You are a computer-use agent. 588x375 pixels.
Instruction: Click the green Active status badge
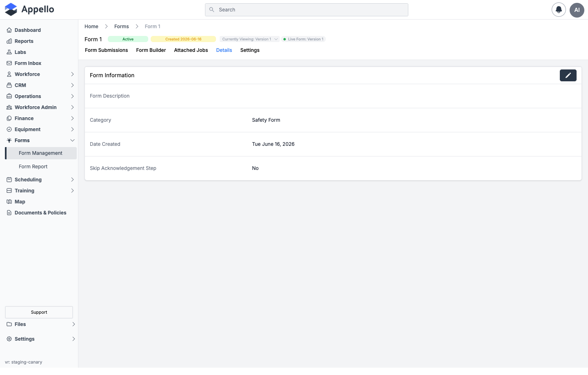(x=128, y=39)
